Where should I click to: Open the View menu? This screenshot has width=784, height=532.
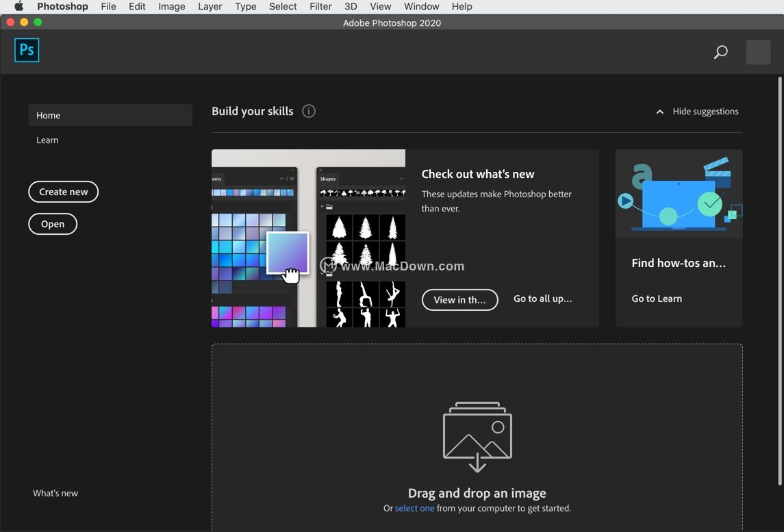click(x=380, y=6)
